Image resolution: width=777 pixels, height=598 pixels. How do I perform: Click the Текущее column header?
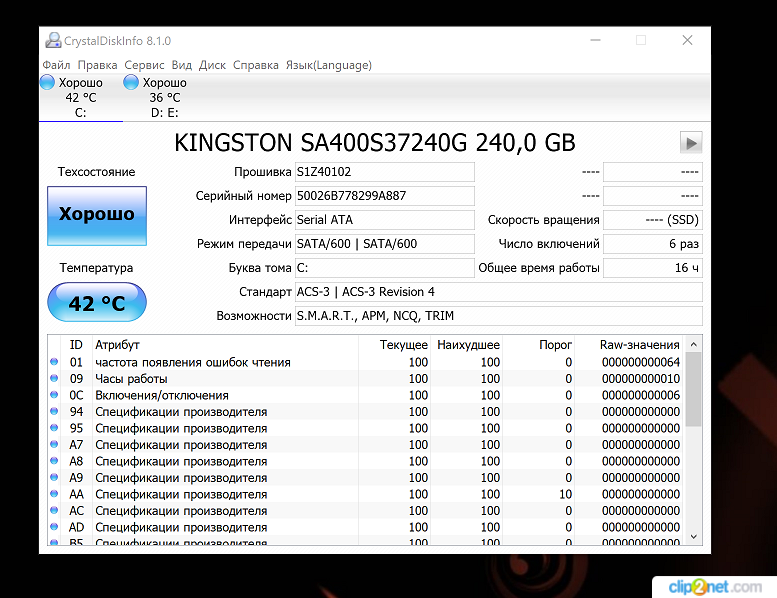[394, 344]
